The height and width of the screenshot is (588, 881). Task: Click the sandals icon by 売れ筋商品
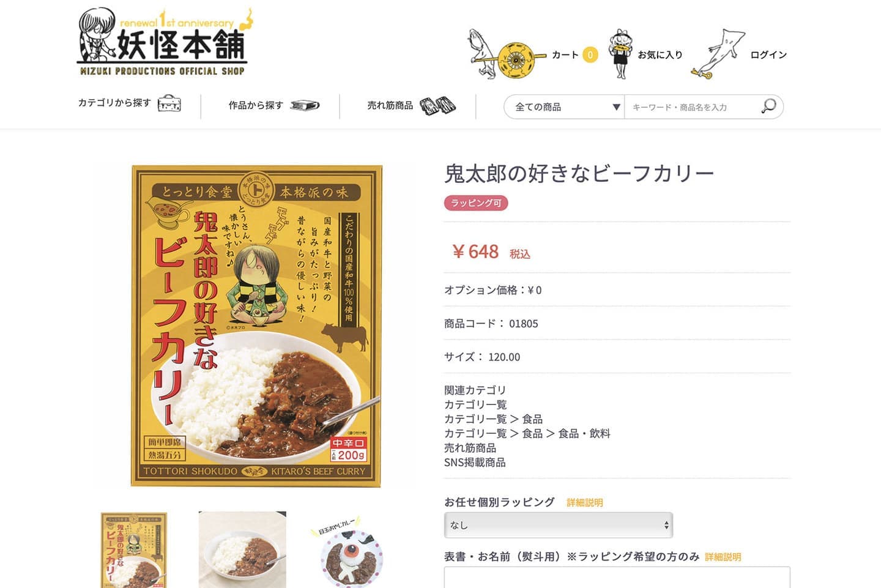[437, 106]
